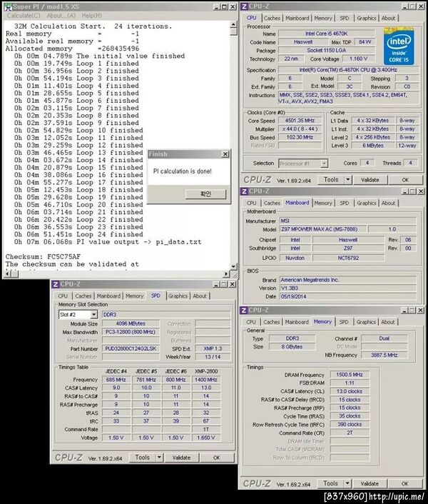428x504 pixels.
Task: Select part number PUD32800C124G2LSK field
Action: [x=131, y=349]
